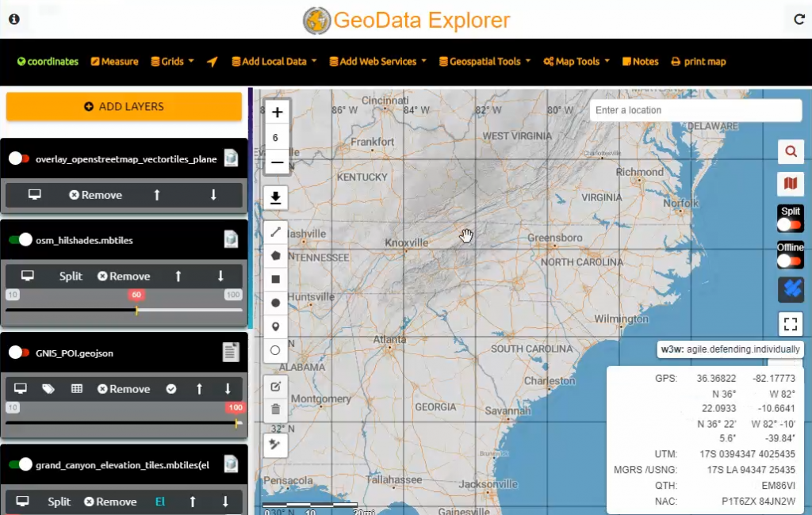Click monitor icon for osm_hilshades.mbtiles layer
Screen dimensions: 812x515
[28, 276]
